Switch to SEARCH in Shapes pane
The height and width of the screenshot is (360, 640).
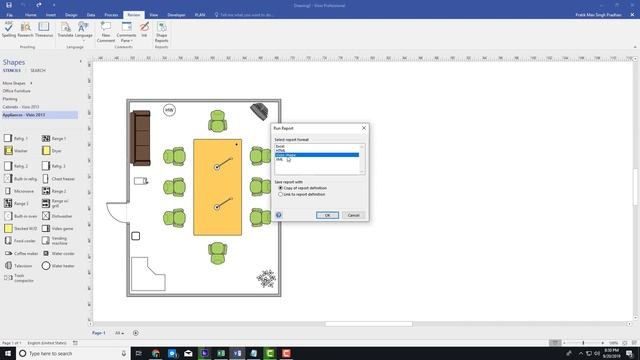[x=38, y=71]
